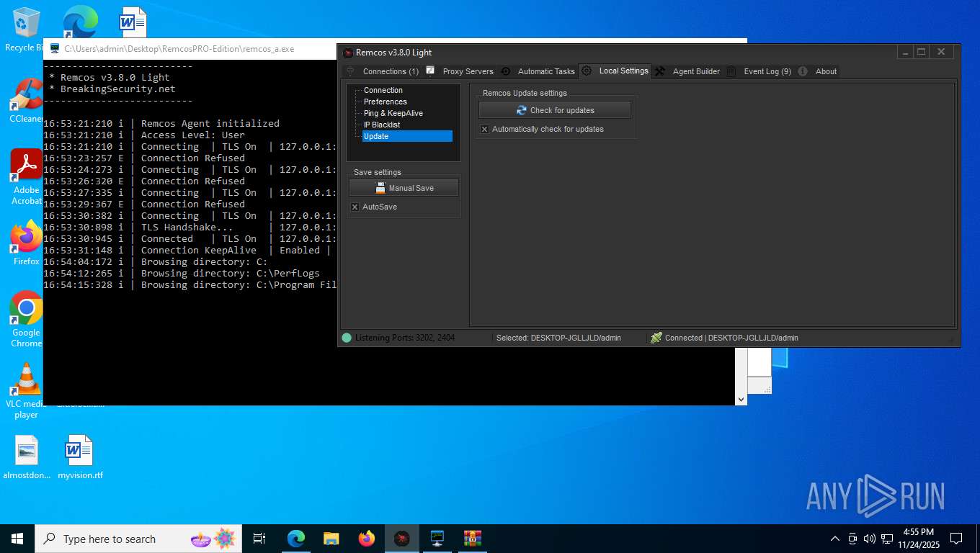Click the Agent Builder tools icon
The width and height of the screenshot is (980, 553).
tap(659, 71)
